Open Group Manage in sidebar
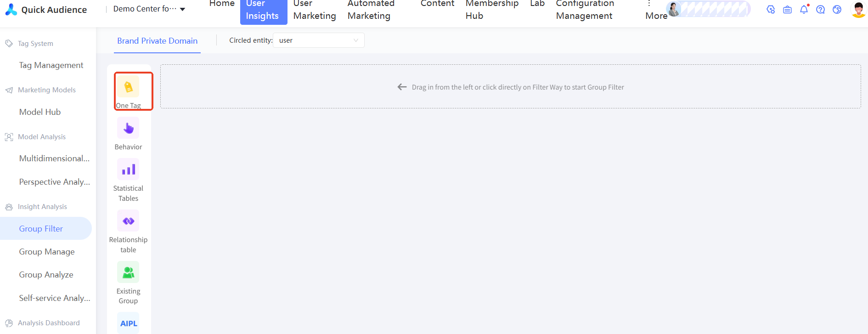This screenshot has width=868, height=334. 47,252
